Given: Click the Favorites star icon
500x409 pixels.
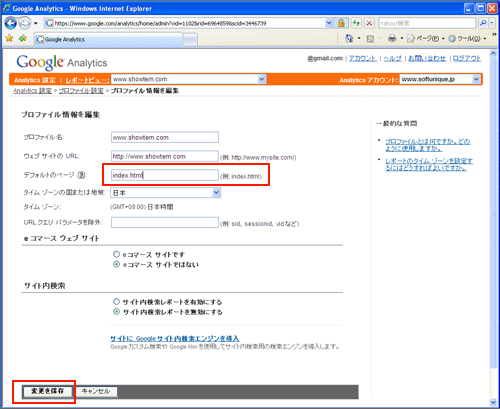Looking at the screenshot, I should (x=10, y=38).
